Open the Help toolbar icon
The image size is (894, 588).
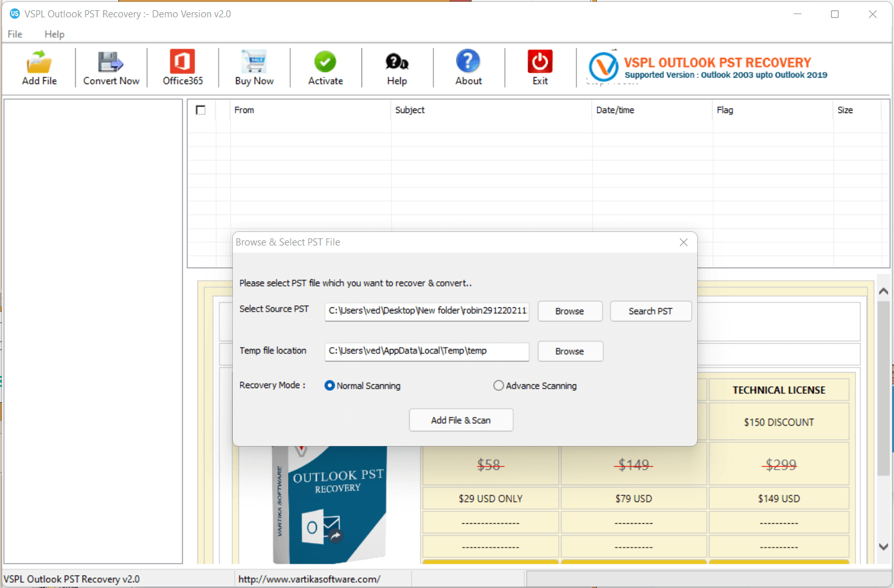(x=397, y=67)
